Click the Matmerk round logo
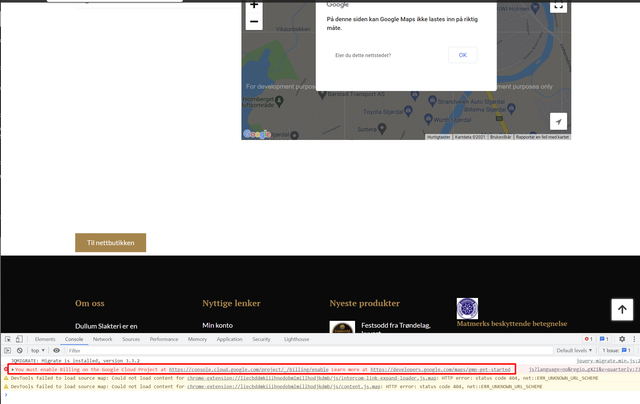Viewport: 640px width, 404px height. click(467, 309)
